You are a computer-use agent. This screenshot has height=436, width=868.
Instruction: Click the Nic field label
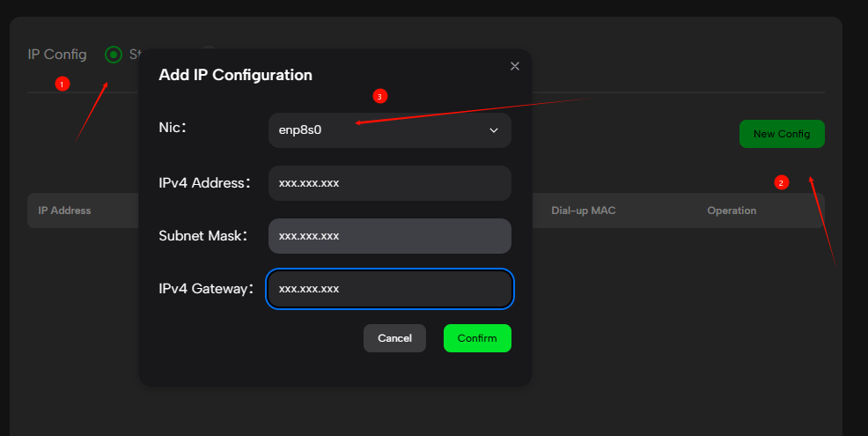click(171, 128)
